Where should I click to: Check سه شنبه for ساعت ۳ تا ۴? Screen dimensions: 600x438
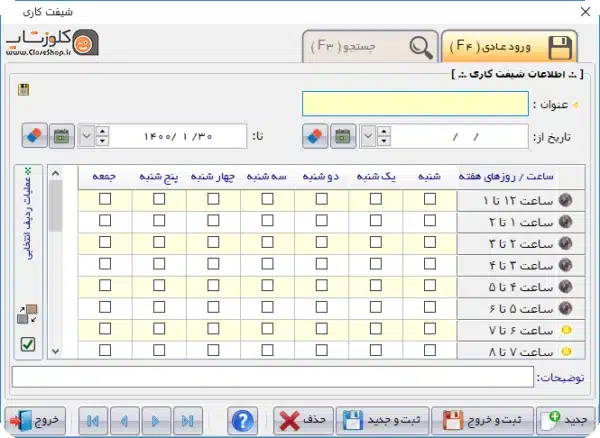pyautogui.click(x=267, y=264)
